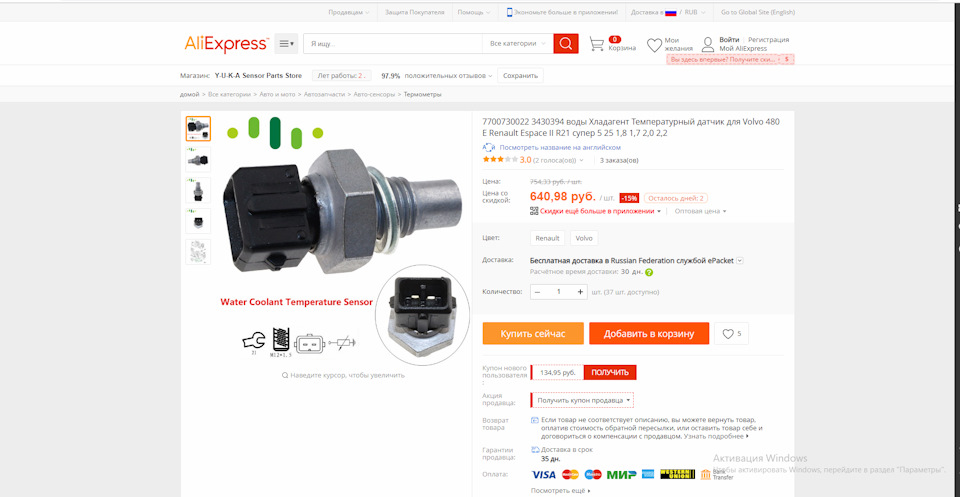Select the Renault color option

point(547,238)
